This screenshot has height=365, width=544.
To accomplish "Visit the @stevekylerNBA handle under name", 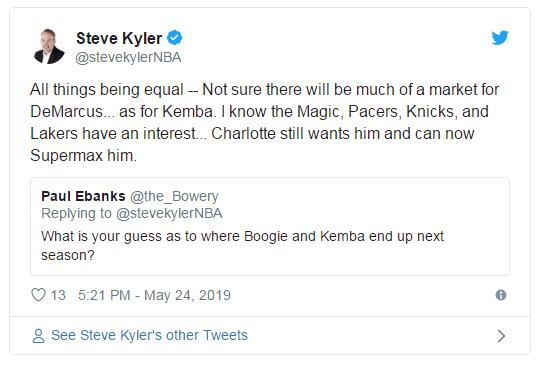I will (x=128, y=58).
